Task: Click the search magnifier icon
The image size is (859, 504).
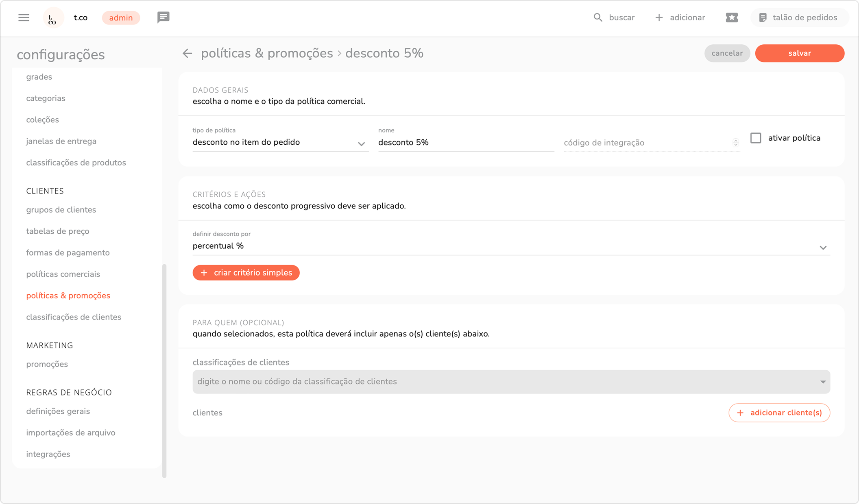Action: pos(597,17)
